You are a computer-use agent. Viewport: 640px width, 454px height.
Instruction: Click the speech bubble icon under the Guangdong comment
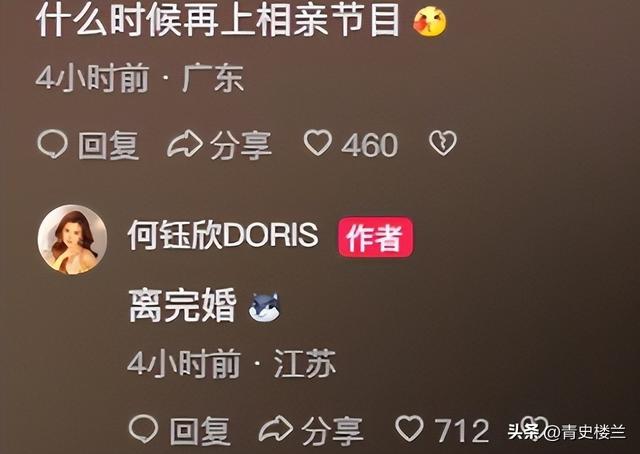coord(52,145)
